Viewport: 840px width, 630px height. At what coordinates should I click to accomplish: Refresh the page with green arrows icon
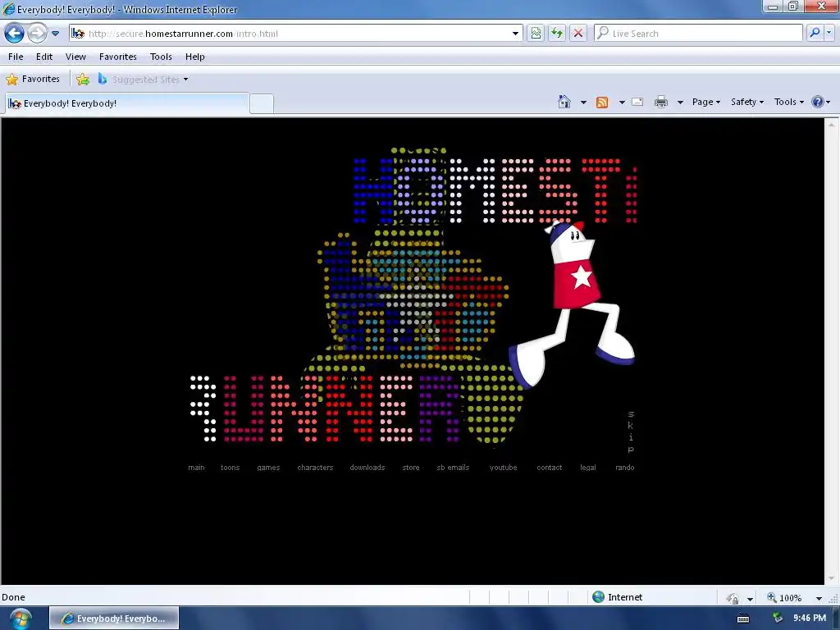coord(557,33)
